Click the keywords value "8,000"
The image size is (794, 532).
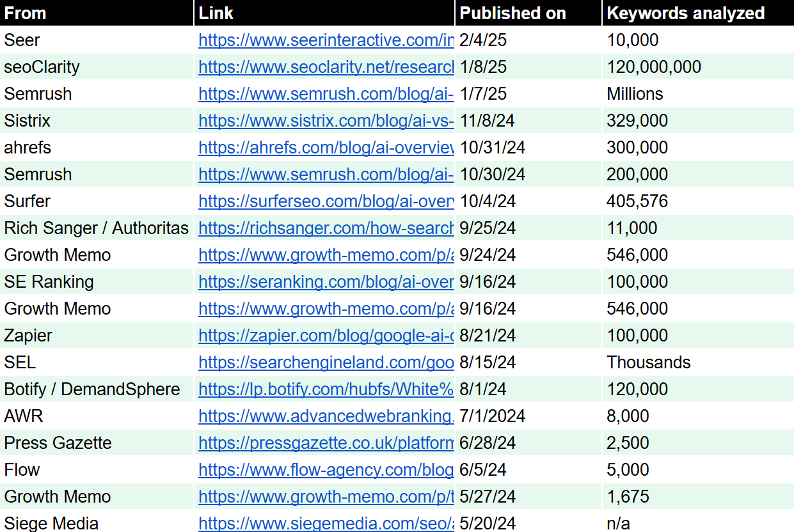628,416
